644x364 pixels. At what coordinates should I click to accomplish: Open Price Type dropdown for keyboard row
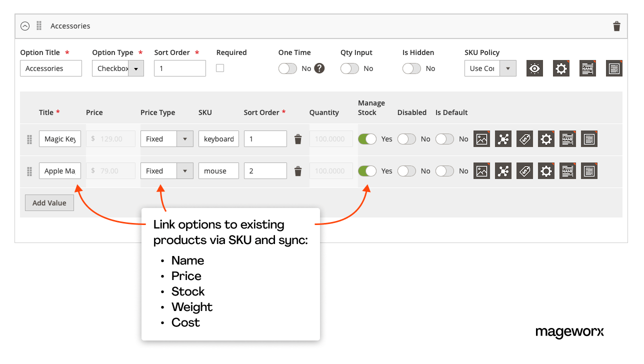[x=166, y=139]
